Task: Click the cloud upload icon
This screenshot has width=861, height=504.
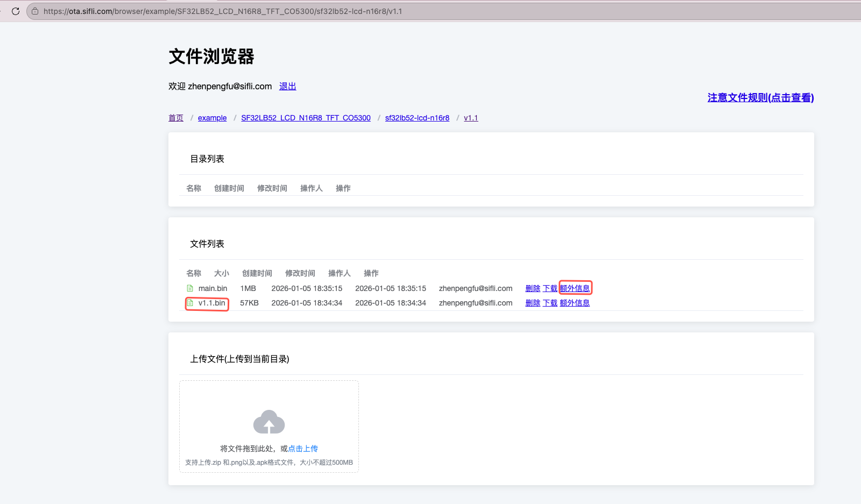Action: [x=269, y=422]
